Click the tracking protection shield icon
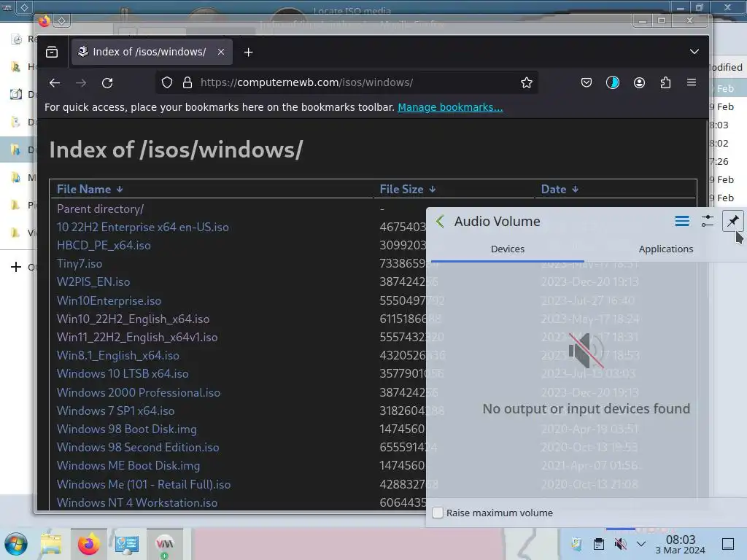 [167, 83]
